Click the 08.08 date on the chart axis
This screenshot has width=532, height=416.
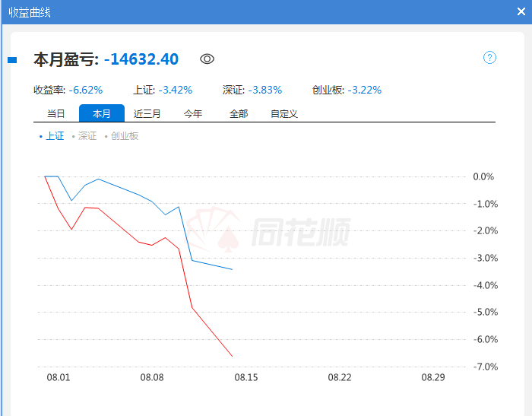coord(152,377)
